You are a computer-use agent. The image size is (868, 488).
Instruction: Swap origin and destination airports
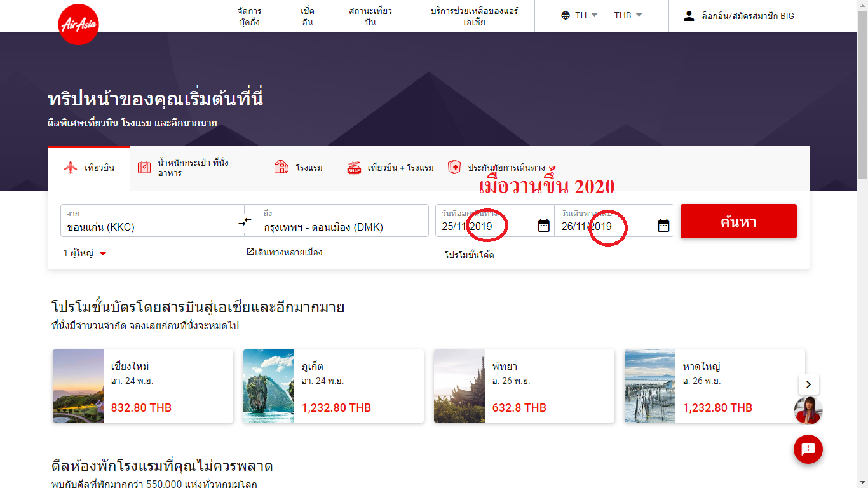point(245,222)
